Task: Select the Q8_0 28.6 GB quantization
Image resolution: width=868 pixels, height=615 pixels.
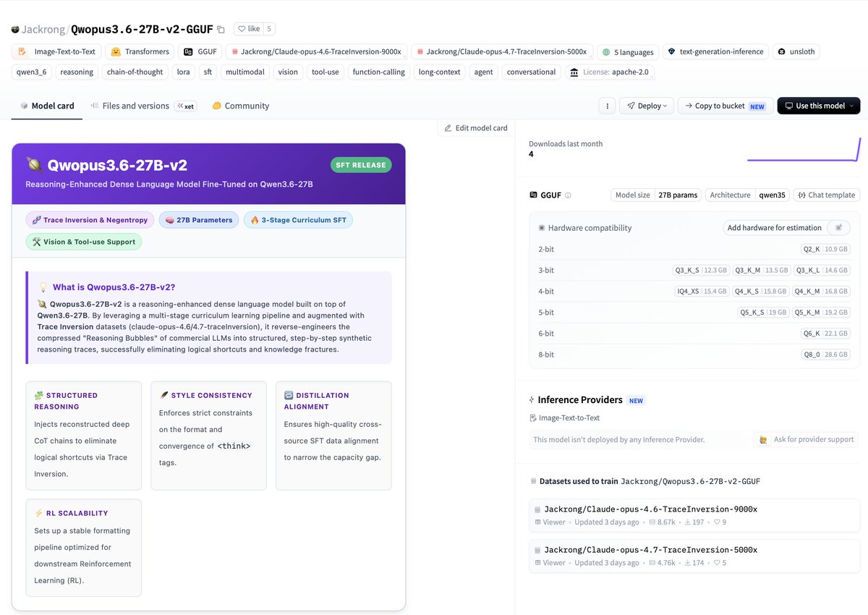Action: (x=825, y=355)
